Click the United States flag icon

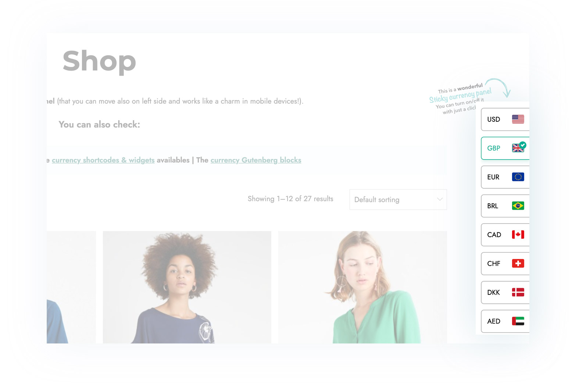(x=518, y=119)
